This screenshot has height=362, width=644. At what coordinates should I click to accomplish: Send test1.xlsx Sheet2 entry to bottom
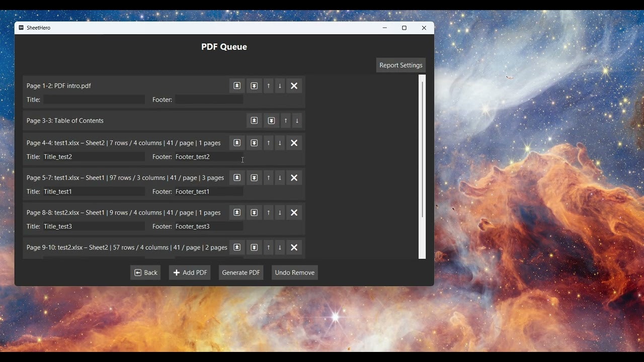[254, 143]
